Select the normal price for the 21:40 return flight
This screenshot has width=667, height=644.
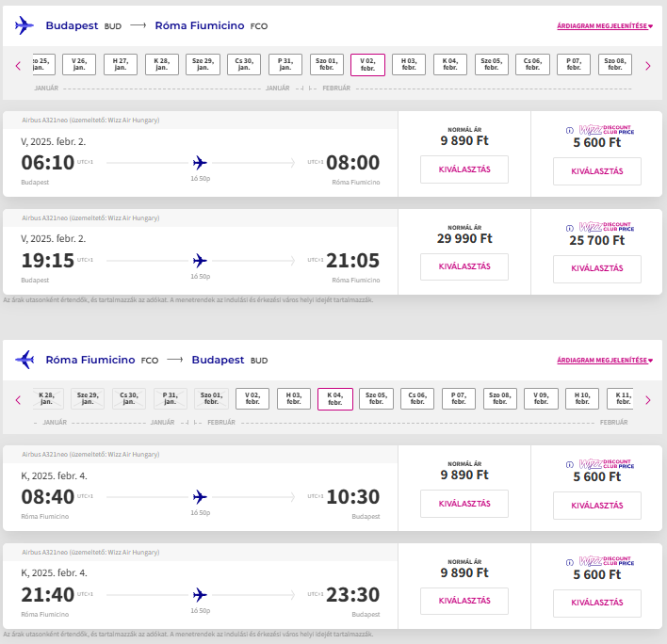click(464, 601)
